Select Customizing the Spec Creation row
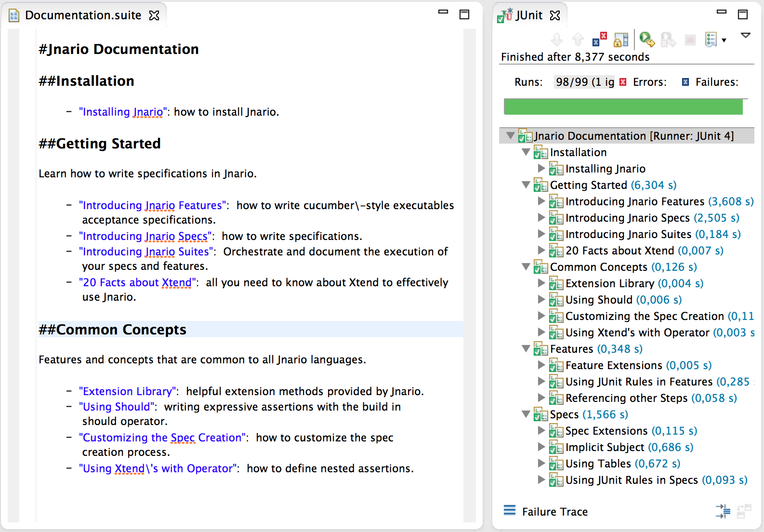Viewport: 764px width, 532px height. point(627,316)
